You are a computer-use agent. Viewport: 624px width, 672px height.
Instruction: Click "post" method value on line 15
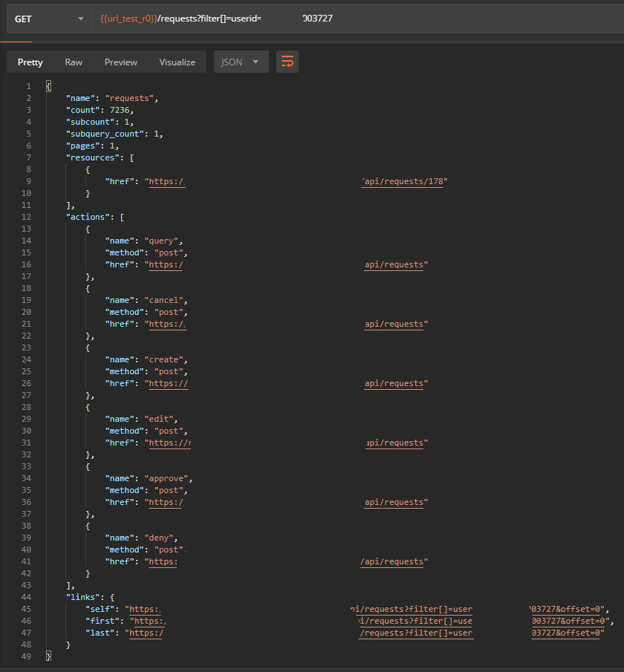click(168, 253)
